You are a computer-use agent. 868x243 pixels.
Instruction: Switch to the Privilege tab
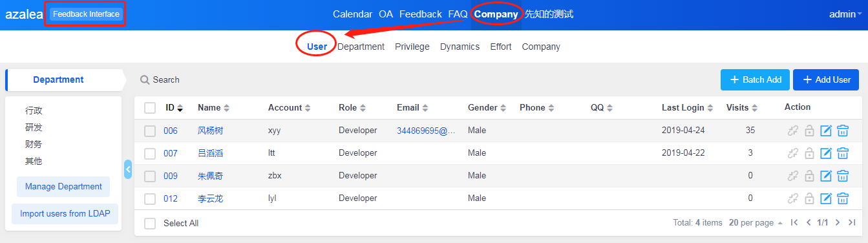point(412,47)
